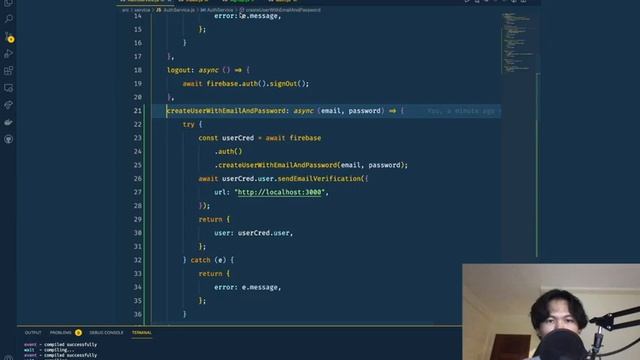Open the GitHub view in activity bar

tap(8, 139)
